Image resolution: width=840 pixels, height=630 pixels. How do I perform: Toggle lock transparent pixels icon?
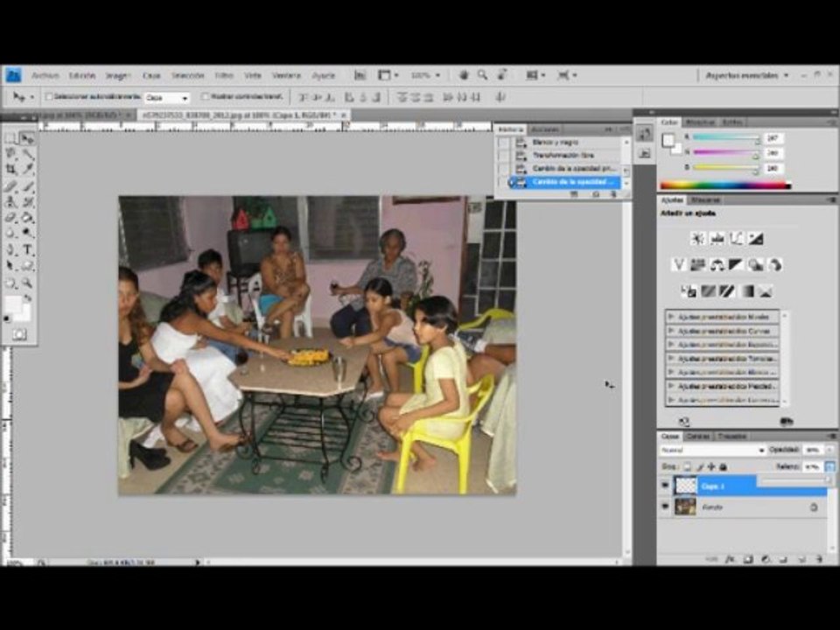[688, 467]
